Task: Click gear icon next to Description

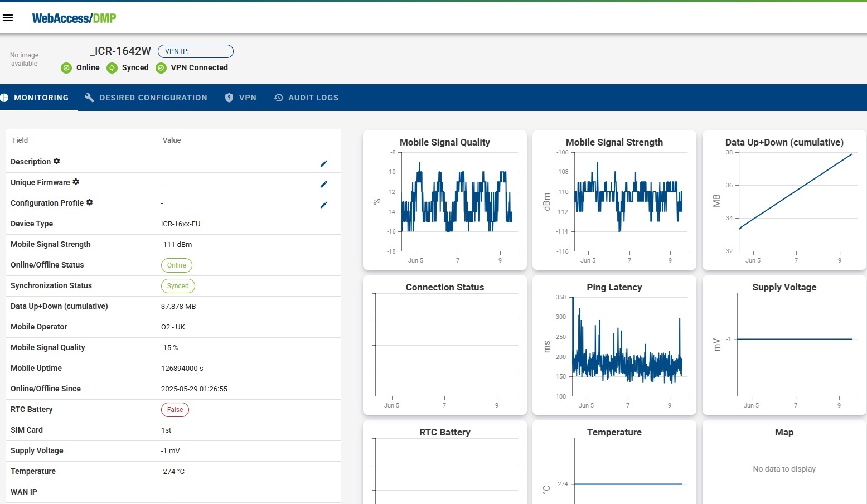Action: point(56,161)
